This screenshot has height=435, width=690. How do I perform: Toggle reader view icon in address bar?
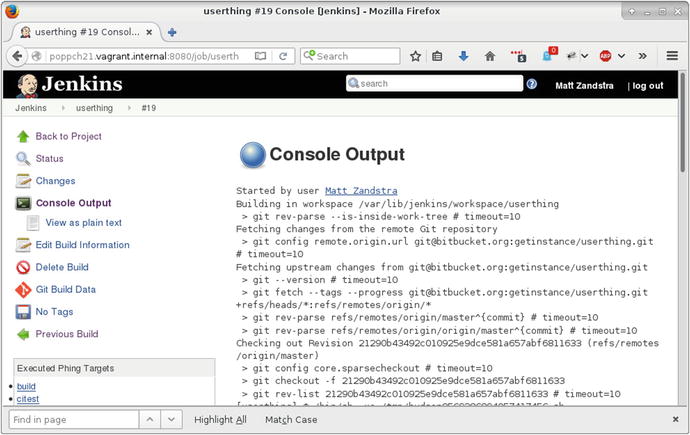[x=261, y=56]
